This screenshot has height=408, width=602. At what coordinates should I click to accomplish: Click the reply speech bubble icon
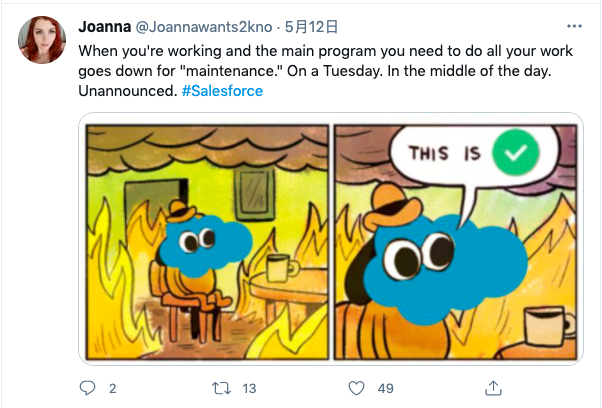tap(87, 387)
